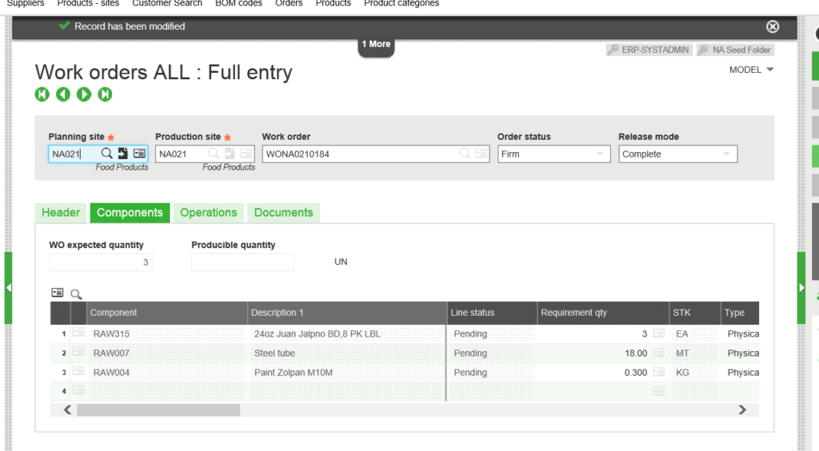The width and height of the screenshot is (819, 451).
Task: Go to next record arrow icon
Action: point(84,95)
